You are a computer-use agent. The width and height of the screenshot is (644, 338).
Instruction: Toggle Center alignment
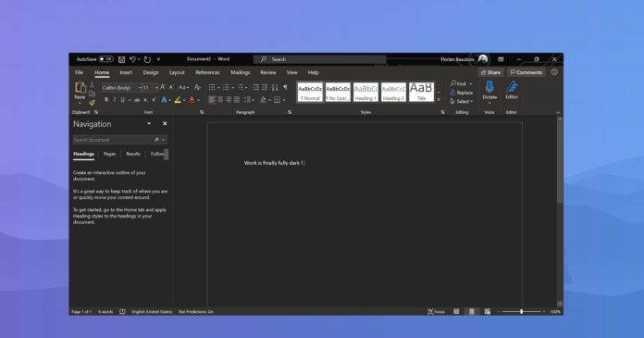(x=220, y=100)
